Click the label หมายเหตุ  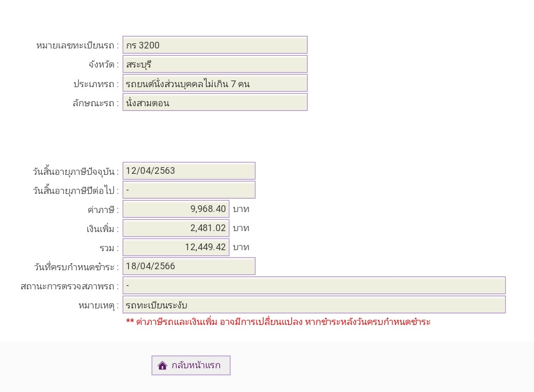pos(99,305)
